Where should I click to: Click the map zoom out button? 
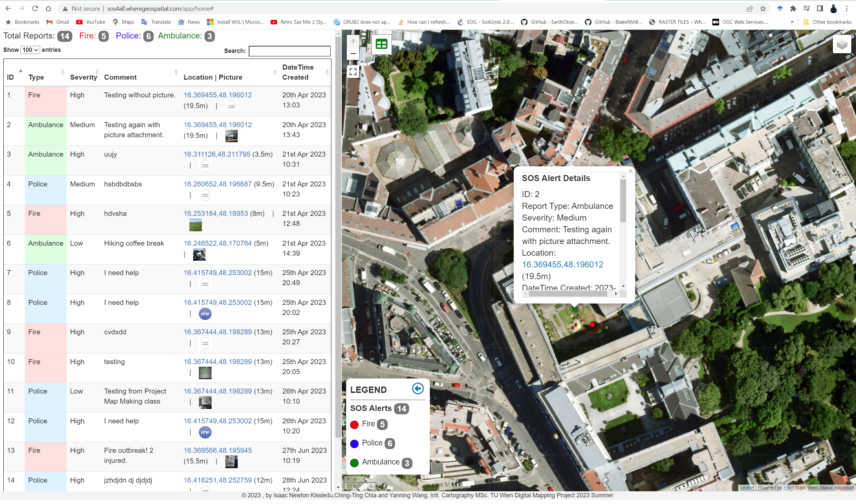pyautogui.click(x=353, y=54)
